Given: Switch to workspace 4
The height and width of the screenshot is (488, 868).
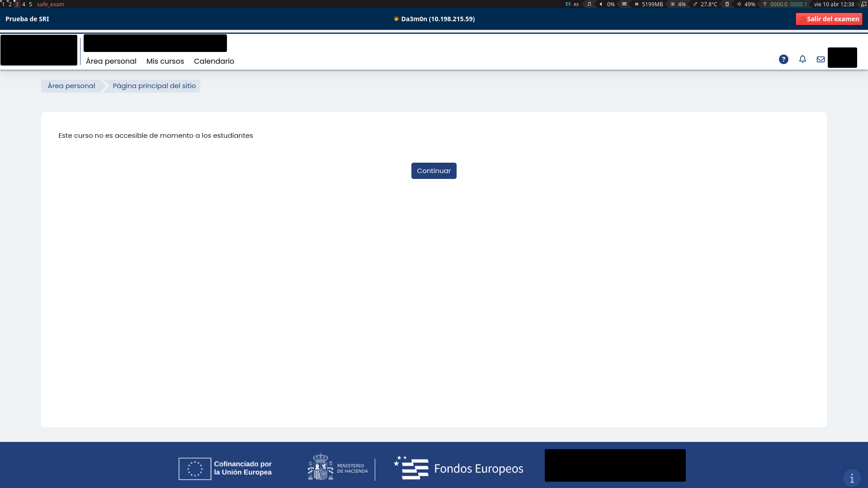Looking at the screenshot, I should [24, 4].
